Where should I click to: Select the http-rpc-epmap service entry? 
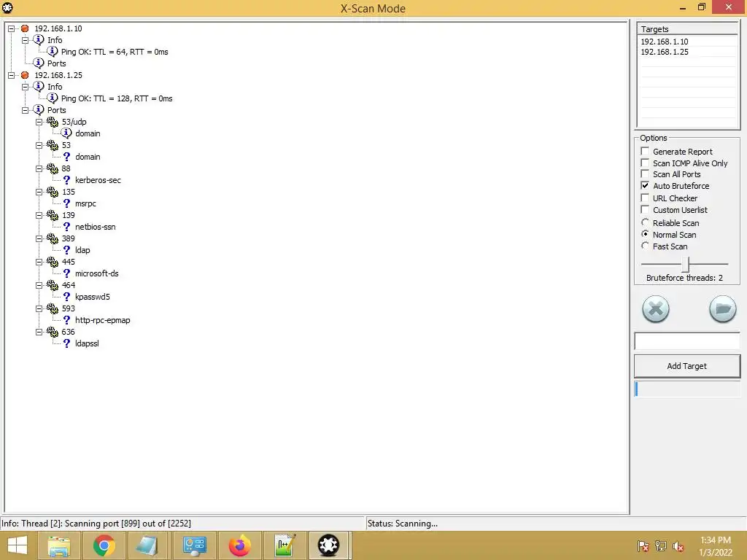tap(102, 320)
